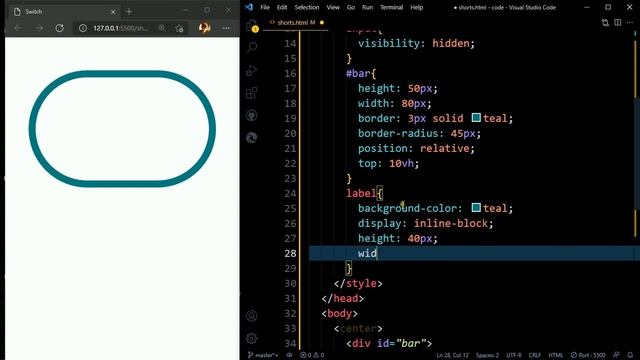Click line number 28 in gutter
The width and height of the screenshot is (640, 360).
click(290, 253)
